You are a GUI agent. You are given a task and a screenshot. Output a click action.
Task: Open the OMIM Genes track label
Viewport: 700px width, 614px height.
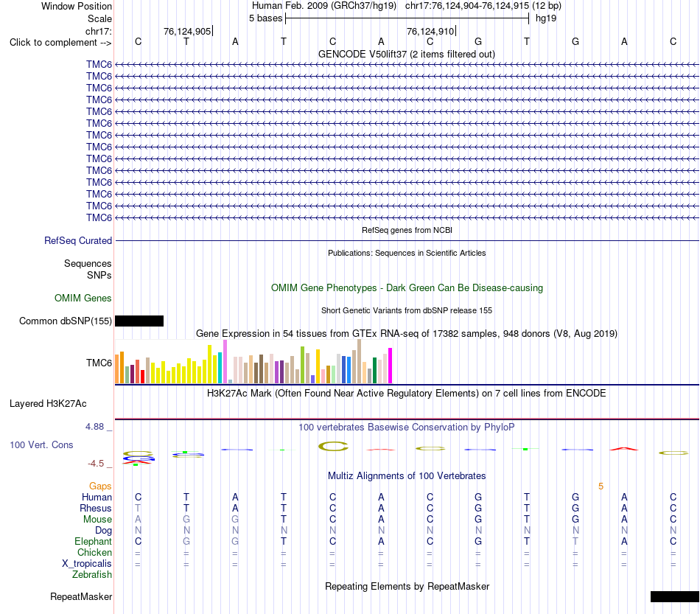click(x=83, y=298)
